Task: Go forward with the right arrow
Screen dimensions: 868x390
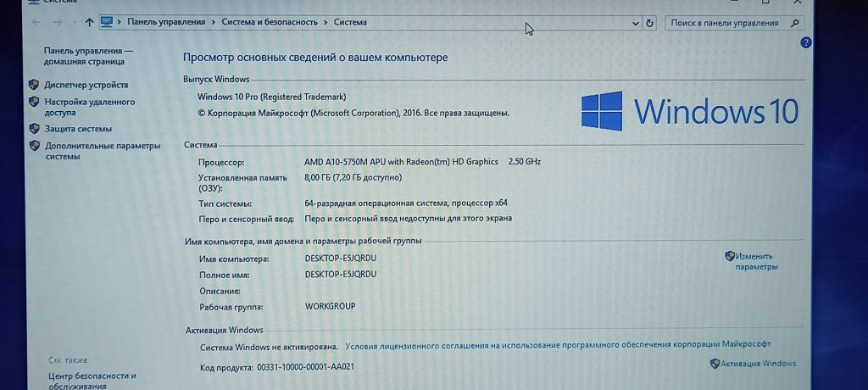Action: 58,23
